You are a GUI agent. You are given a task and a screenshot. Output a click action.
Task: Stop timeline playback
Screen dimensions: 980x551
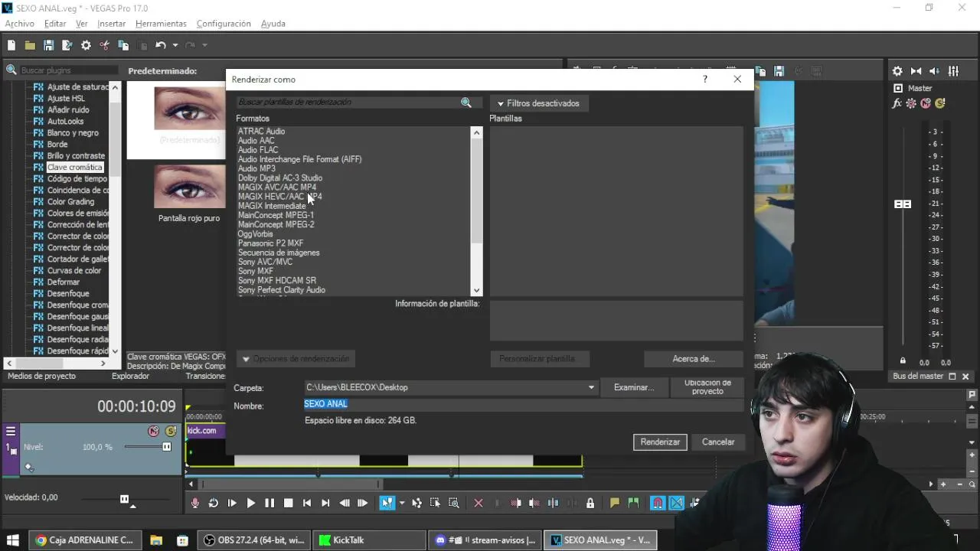click(x=288, y=503)
